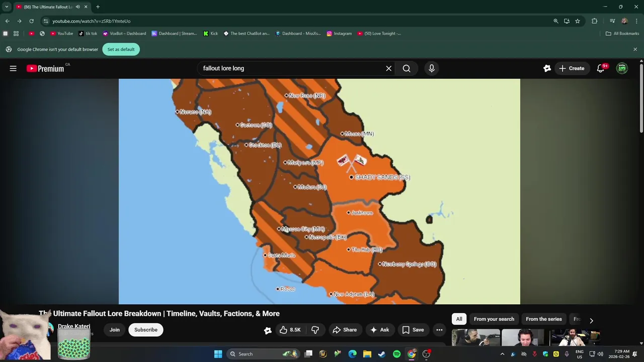Image resolution: width=644 pixels, height=362 pixels.
Task: Open the Dashboard | Stream... bookmark
Action: (x=174, y=34)
